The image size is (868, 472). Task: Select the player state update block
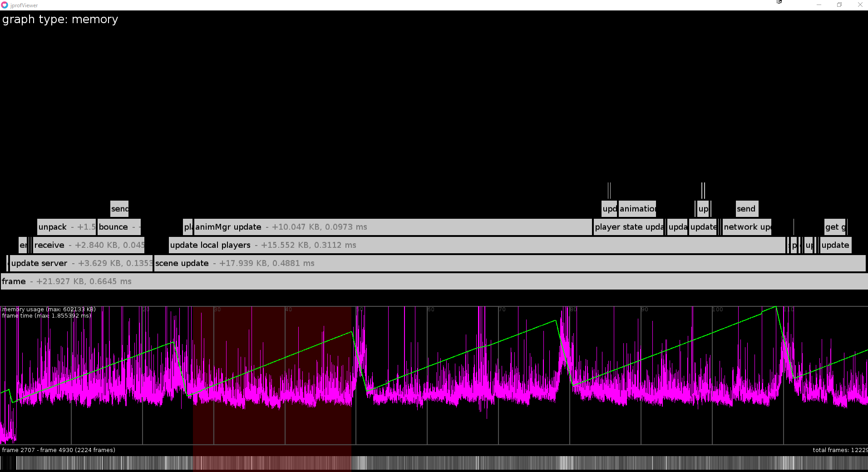[629, 227]
